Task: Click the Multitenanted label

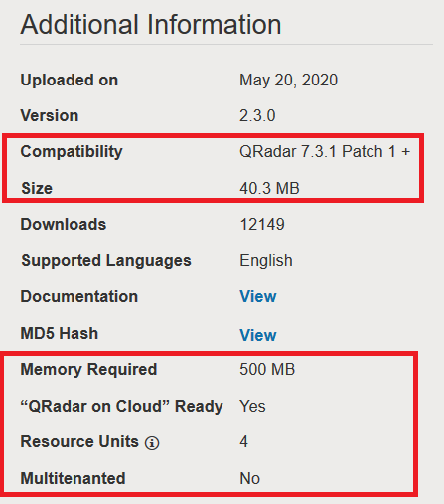Action: (73, 478)
